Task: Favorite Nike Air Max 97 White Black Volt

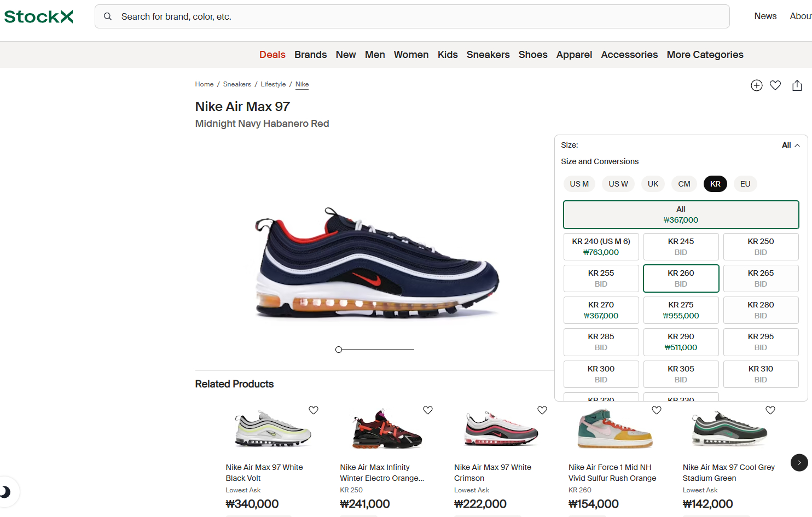Action: [x=314, y=410]
